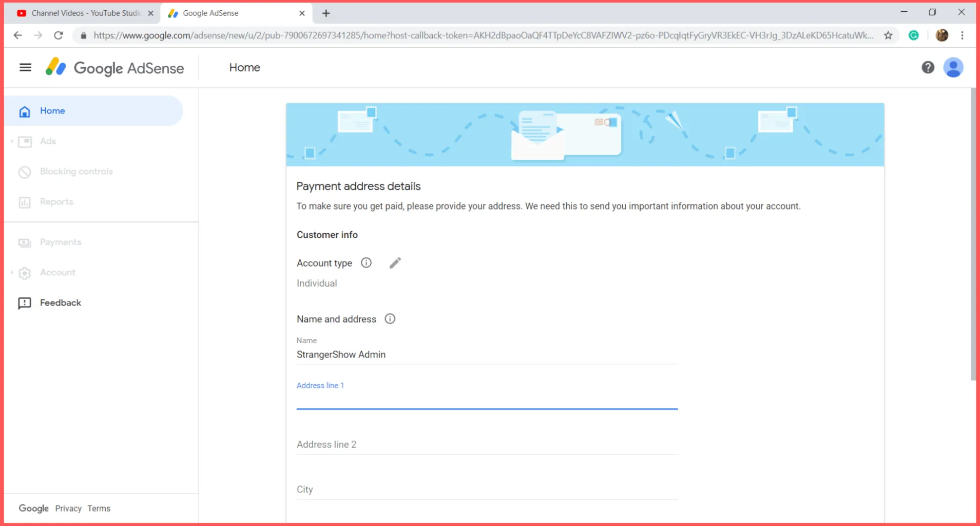Image resolution: width=980 pixels, height=526 pixels.
Task: Open the Privacy link
Action: 68,509
